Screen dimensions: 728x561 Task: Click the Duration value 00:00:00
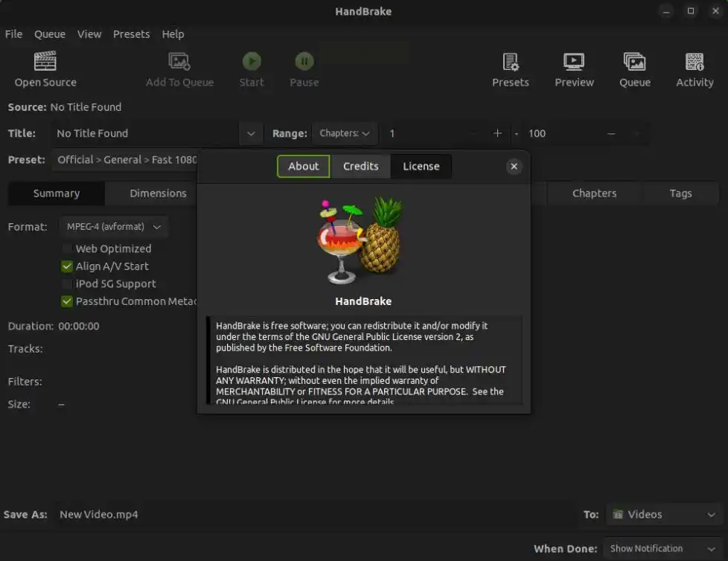[x=78, y=326]
